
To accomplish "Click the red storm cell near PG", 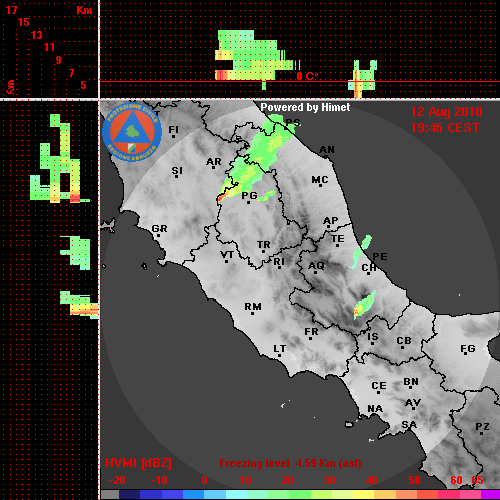I will [x=221, y=197].
